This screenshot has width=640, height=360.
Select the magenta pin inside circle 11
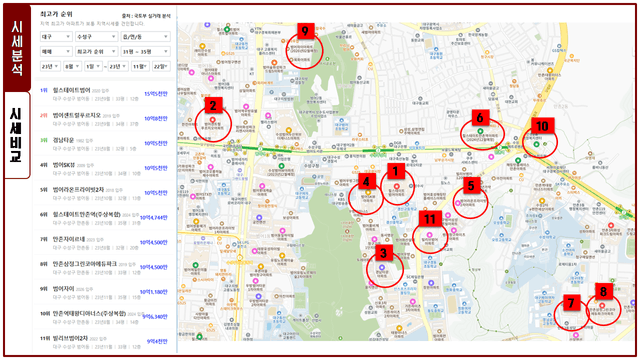coord(429,235)
